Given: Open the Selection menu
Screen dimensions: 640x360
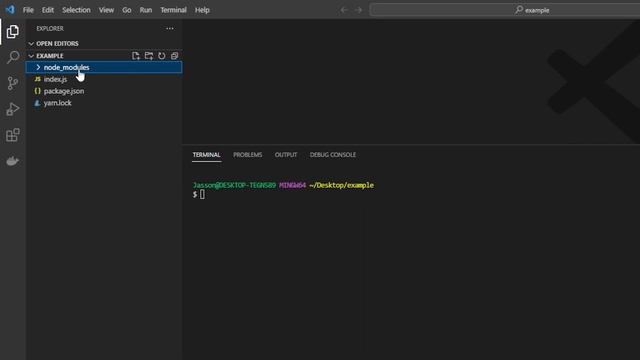Looking at the screenshot, I should point(76,10).
